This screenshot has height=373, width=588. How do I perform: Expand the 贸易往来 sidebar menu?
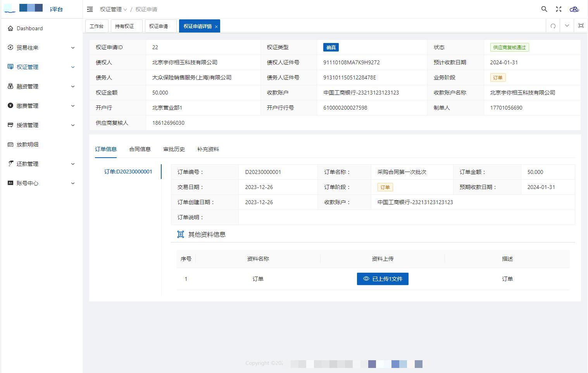(41, 48)
